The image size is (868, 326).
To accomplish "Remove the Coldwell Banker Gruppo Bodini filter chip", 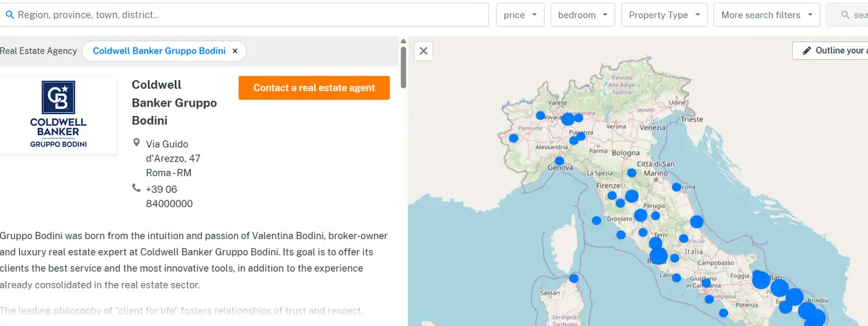I will [x=235, y=51].
